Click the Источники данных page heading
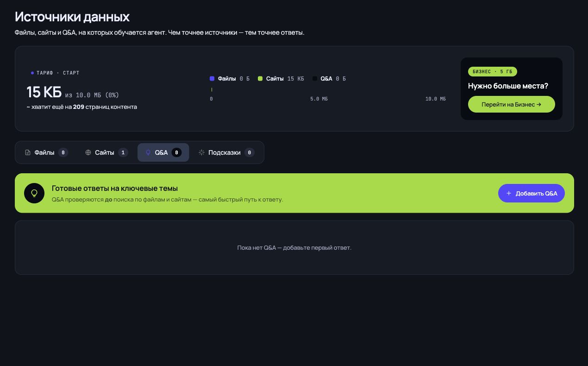The height and width of the screenshot is (366, 588). (x=72, y=17)
